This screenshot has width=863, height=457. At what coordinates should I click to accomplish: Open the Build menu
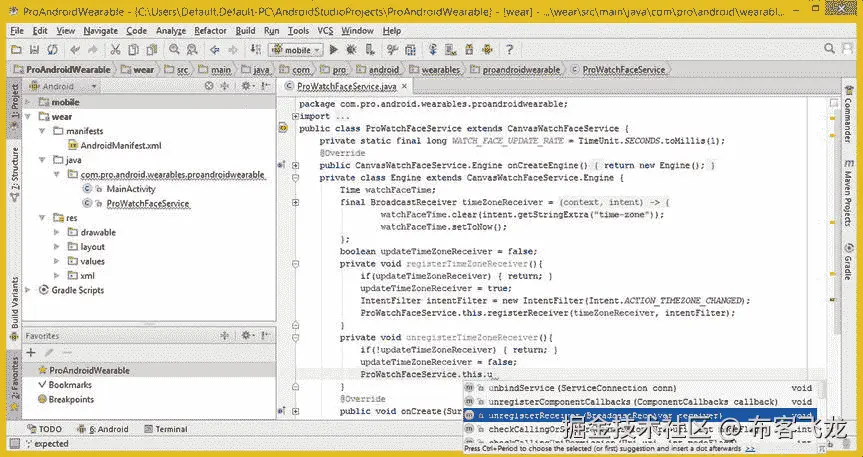click(x=245, y=31)
